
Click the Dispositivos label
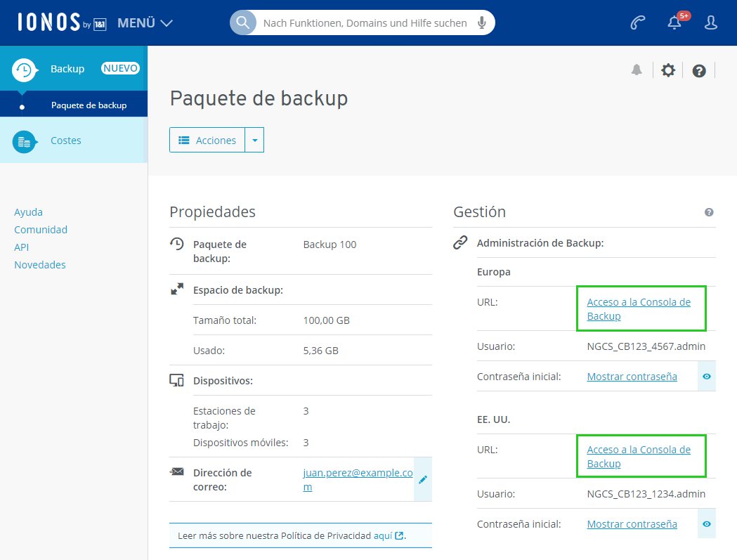pos(223,381)
